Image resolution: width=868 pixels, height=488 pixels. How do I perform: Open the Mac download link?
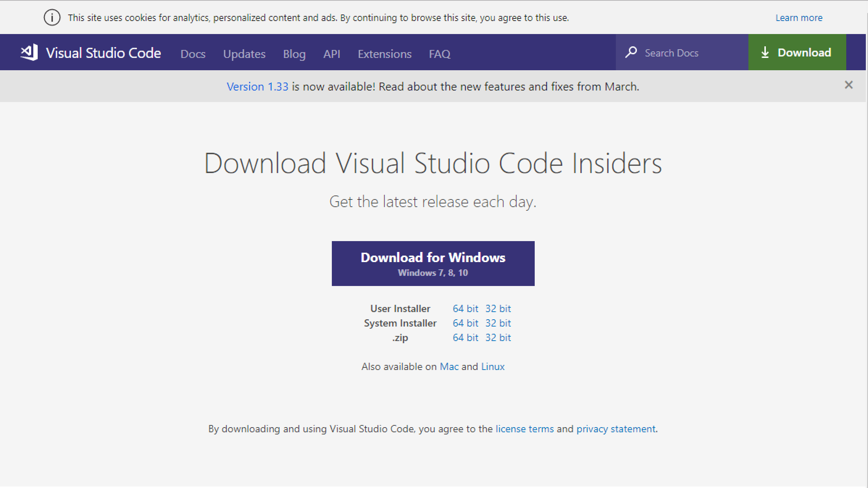point(449,367)
